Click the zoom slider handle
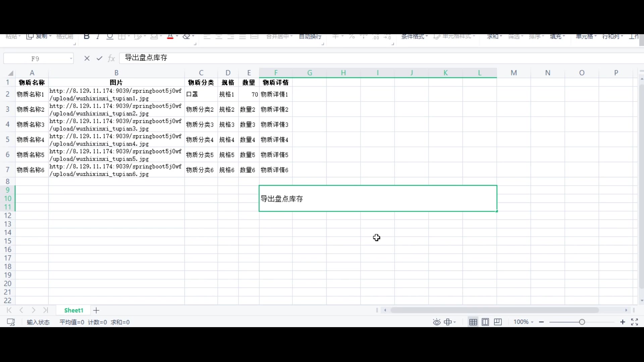The image size is (644, 362). 582,322
